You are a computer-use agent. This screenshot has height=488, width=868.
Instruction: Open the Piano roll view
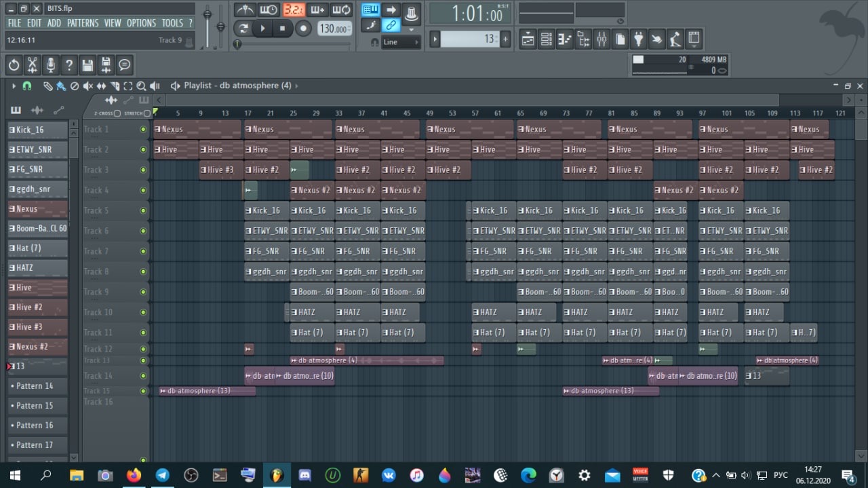coord(565,39)
